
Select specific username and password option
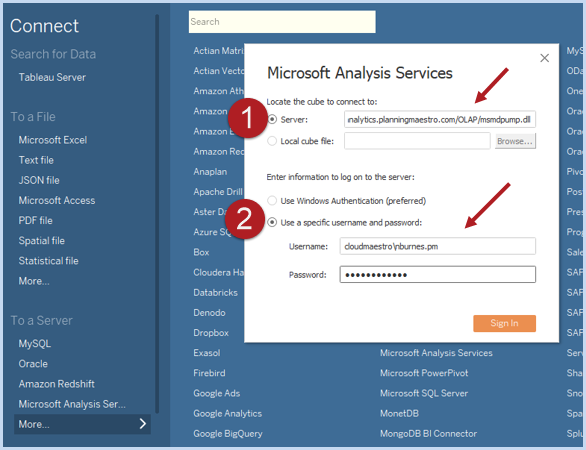point(272,222)
